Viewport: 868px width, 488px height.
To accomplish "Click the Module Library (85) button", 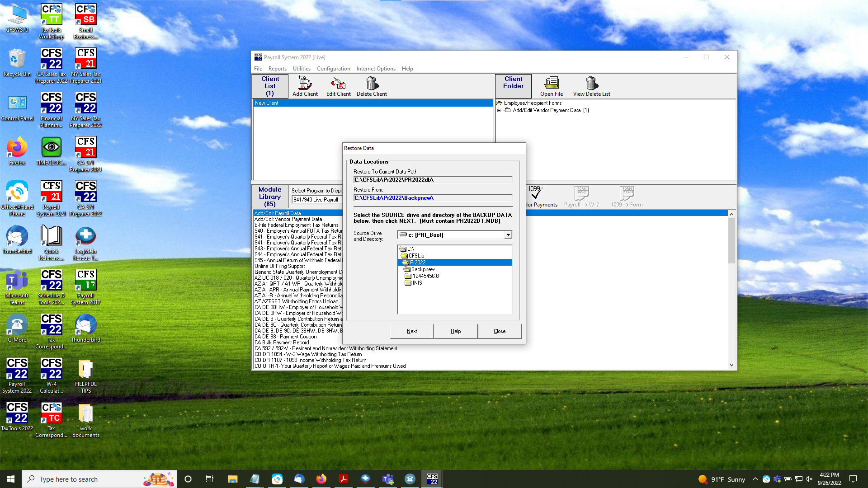I will coord(270,197).
